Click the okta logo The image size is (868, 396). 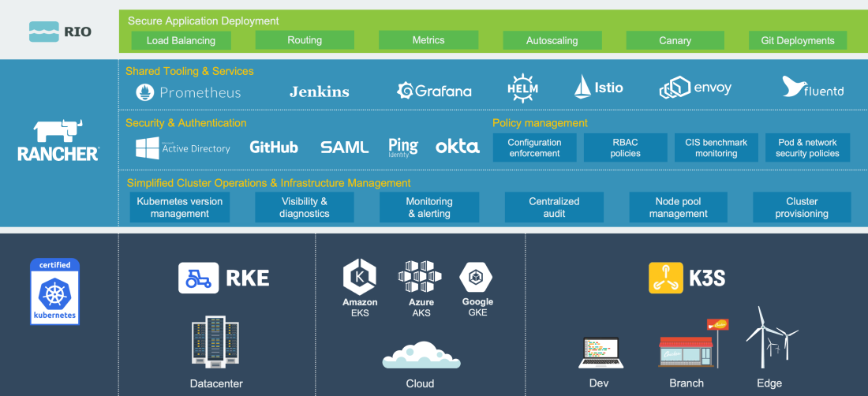tap(457, 147)
